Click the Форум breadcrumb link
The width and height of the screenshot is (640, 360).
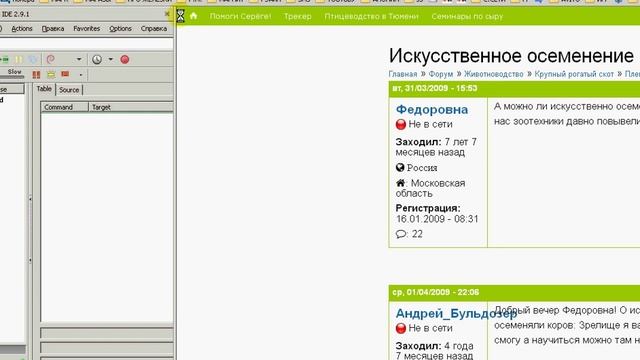[441, 74]
